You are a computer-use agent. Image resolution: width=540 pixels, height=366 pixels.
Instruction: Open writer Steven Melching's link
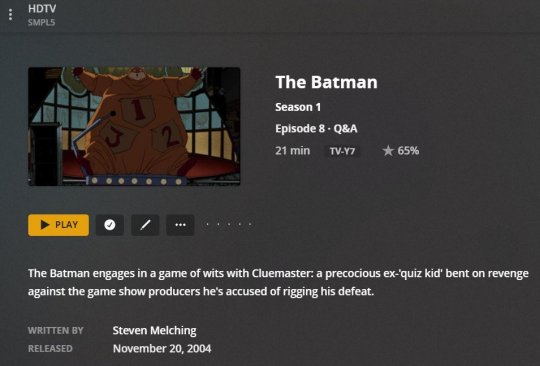[x=154, y=331]
